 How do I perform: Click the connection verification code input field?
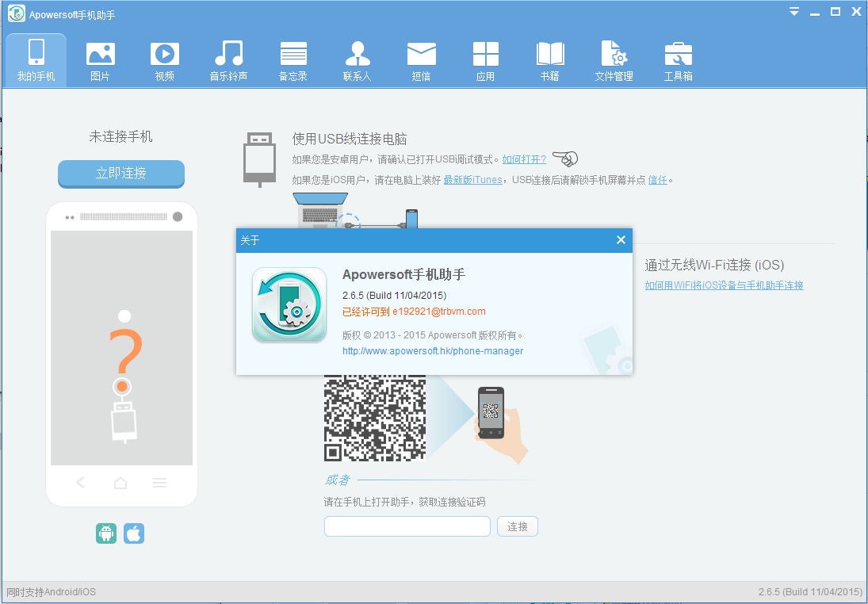(407, 526)
